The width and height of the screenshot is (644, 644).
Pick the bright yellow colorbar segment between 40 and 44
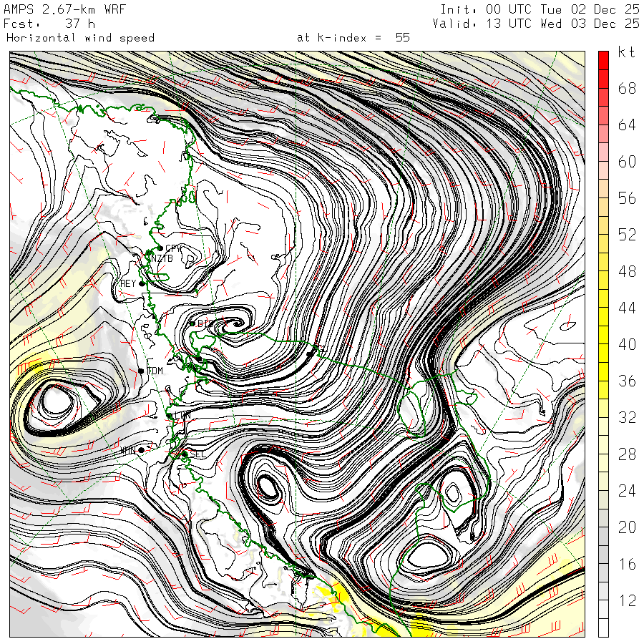point(603,335)
